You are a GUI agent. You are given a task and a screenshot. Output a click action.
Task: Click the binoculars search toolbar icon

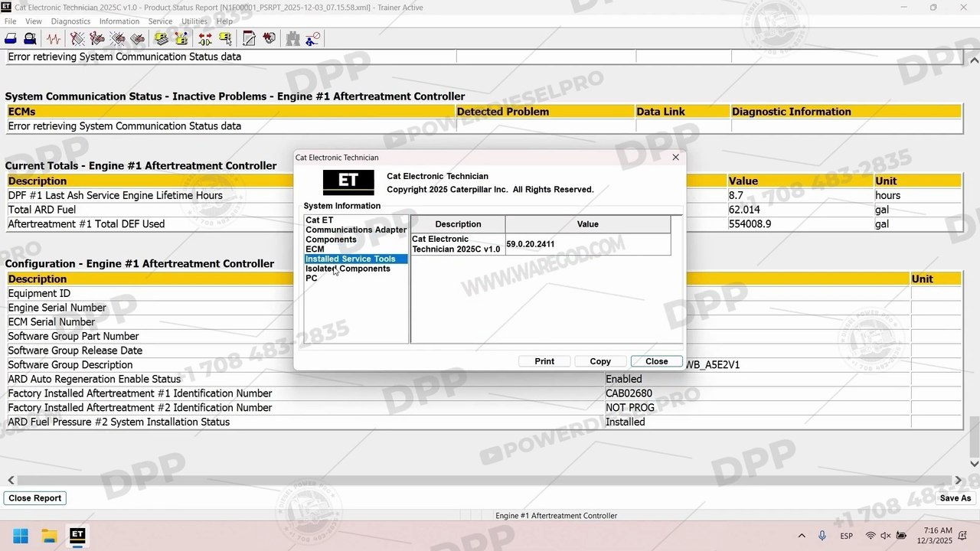(292, 38)
